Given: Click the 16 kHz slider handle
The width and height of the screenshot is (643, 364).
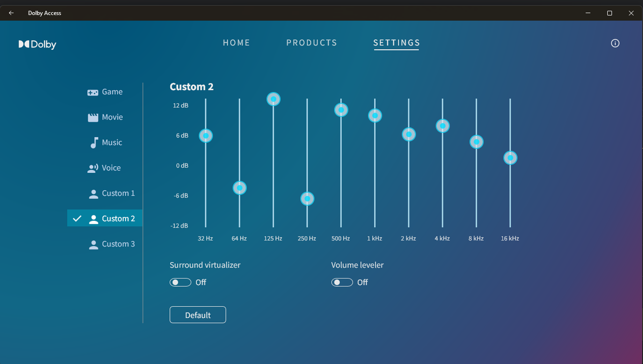Looking at the screenshot, I should pyautogui.click(x=510, y=158).
